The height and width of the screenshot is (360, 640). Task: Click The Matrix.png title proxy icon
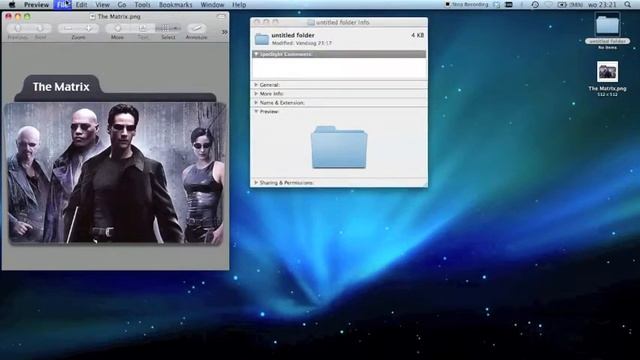pos(93,17)
